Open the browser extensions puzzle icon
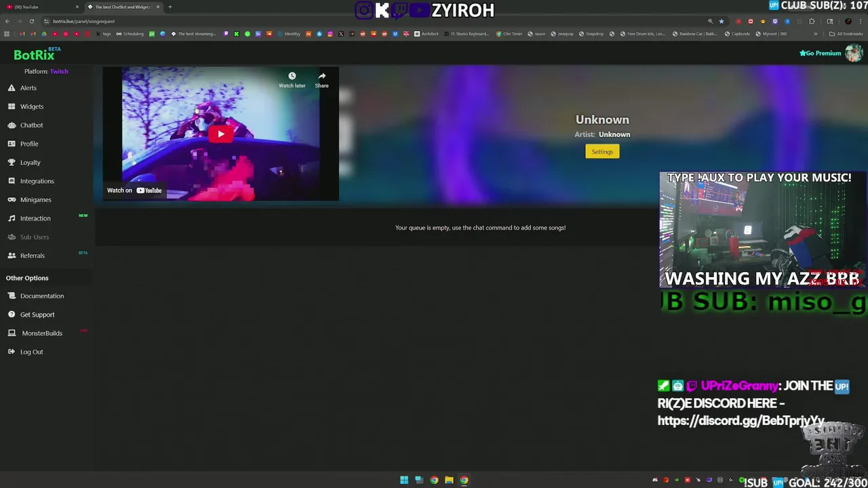Image resolution: width=868 pixels, height=488 pixels. tap(812, 21)
